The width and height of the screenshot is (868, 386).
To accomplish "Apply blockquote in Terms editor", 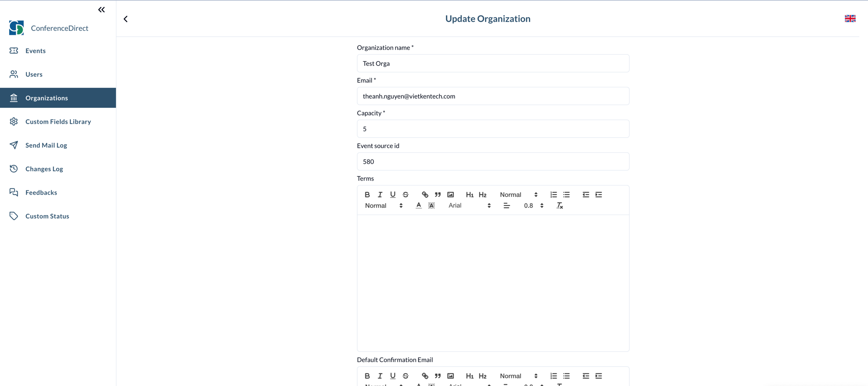I will tap(438, 195).
